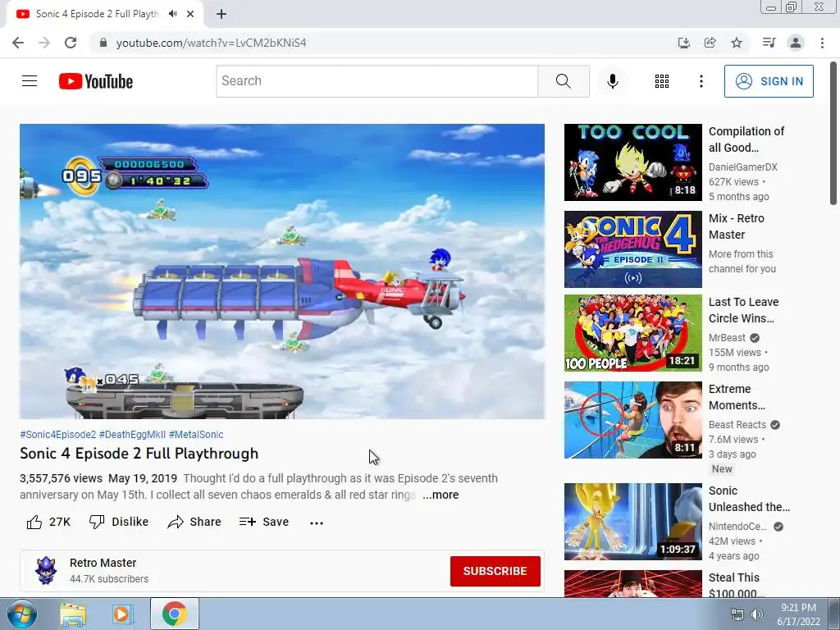Click the SIGN IN button
This screenshot has width=840, height=630.
[769, 81]
